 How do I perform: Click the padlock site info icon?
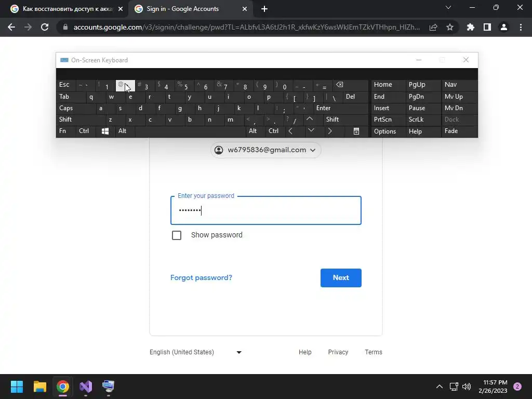pyautogui.click(x=65, y=27)
